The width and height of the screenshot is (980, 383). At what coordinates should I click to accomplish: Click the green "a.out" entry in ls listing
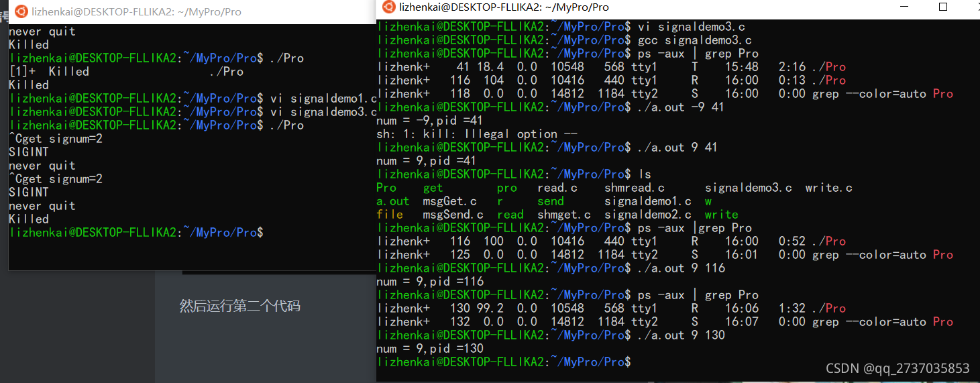click(393, 201)
